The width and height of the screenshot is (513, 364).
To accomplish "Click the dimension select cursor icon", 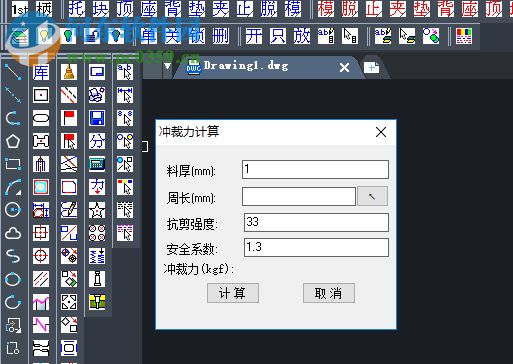I will tap(125, 95).
